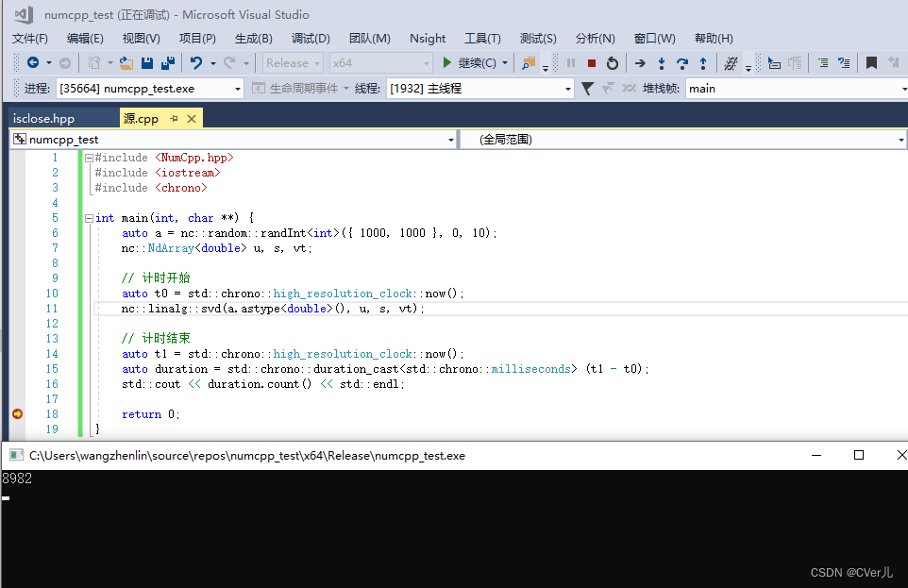Toggle a bookmark with the bookmark icon
Image resolution: width=908 pixels, height=588 pixels.
coord(871,62)
